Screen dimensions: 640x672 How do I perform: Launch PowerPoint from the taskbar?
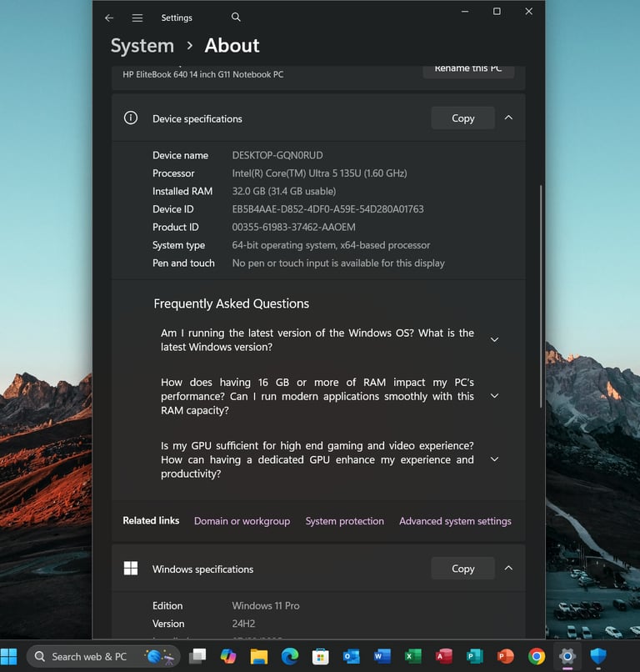[x=506, y=656]
